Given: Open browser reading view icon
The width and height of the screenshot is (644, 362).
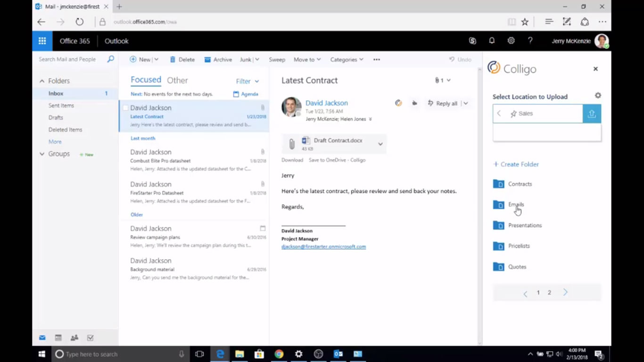Looking at the screenshot, I should click(x=512, y=22).
